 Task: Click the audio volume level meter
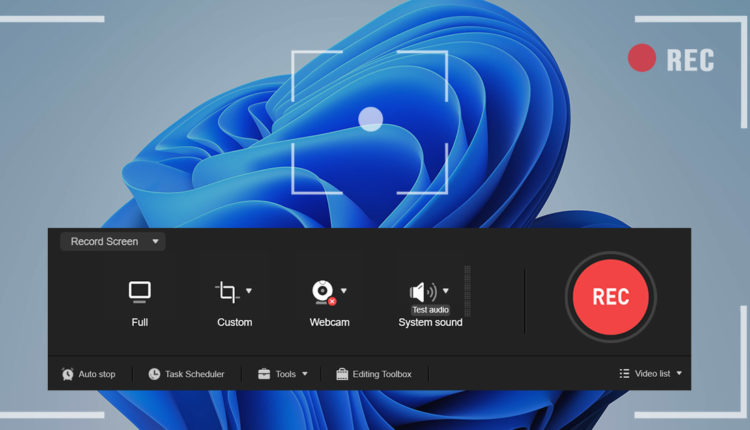tap(467, 291)
